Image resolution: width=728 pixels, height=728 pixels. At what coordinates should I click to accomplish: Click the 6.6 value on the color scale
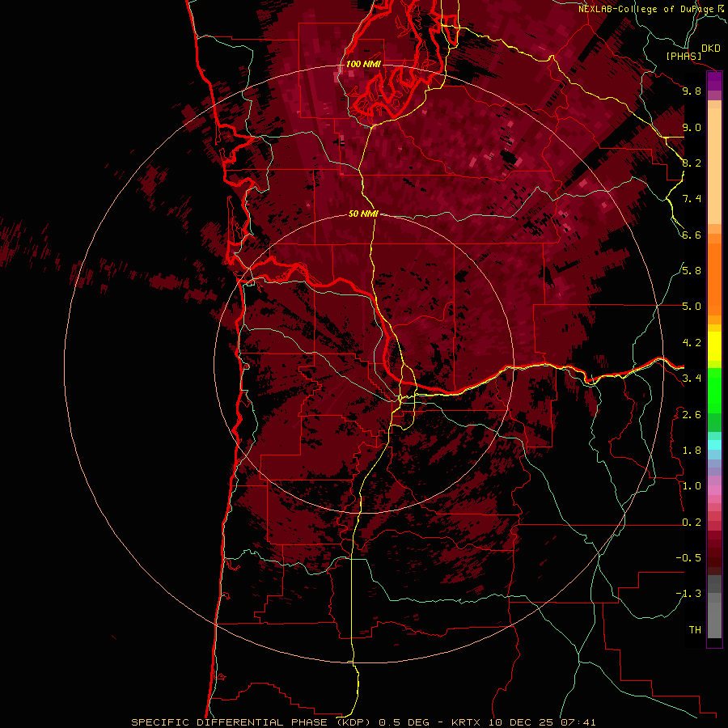pyautogui.click(x=692, y=235)
